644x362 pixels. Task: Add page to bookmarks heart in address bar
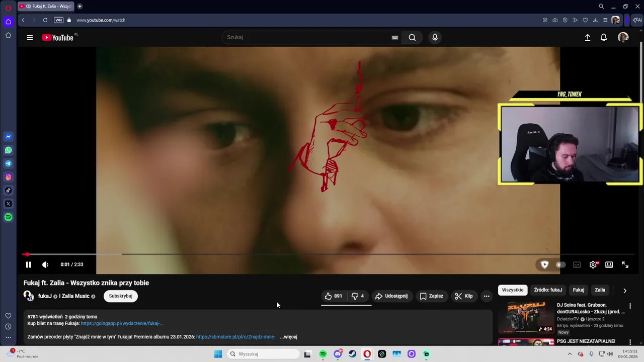(585, 20)
